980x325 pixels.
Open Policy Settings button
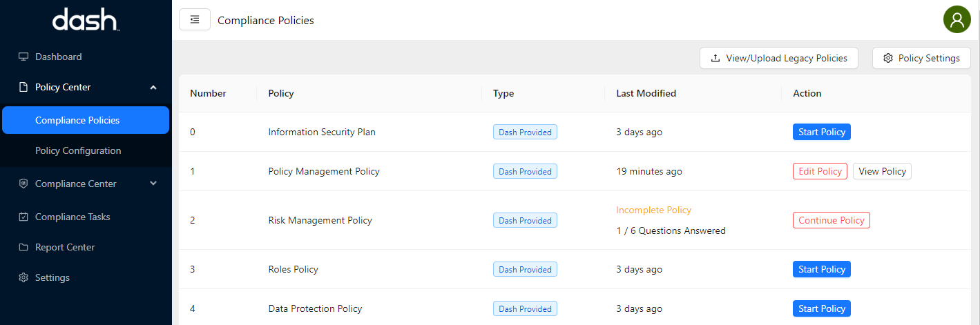pos(921,58)
